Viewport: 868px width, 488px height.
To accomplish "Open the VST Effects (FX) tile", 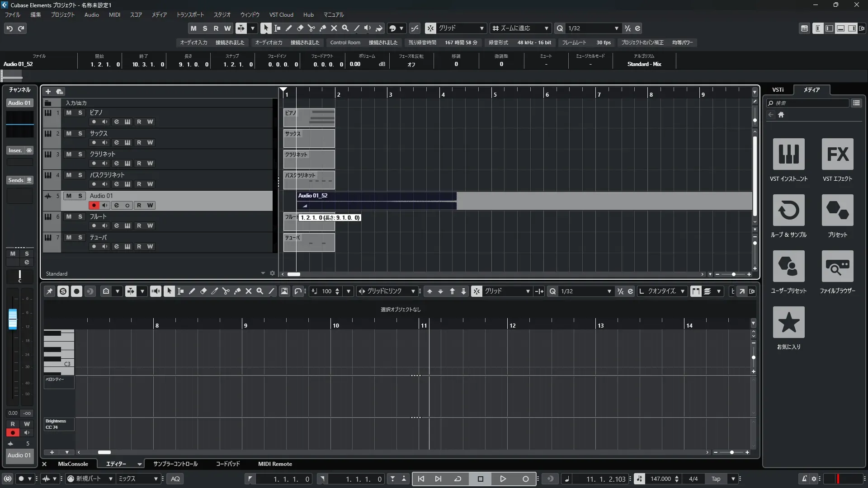I will 837,154.
